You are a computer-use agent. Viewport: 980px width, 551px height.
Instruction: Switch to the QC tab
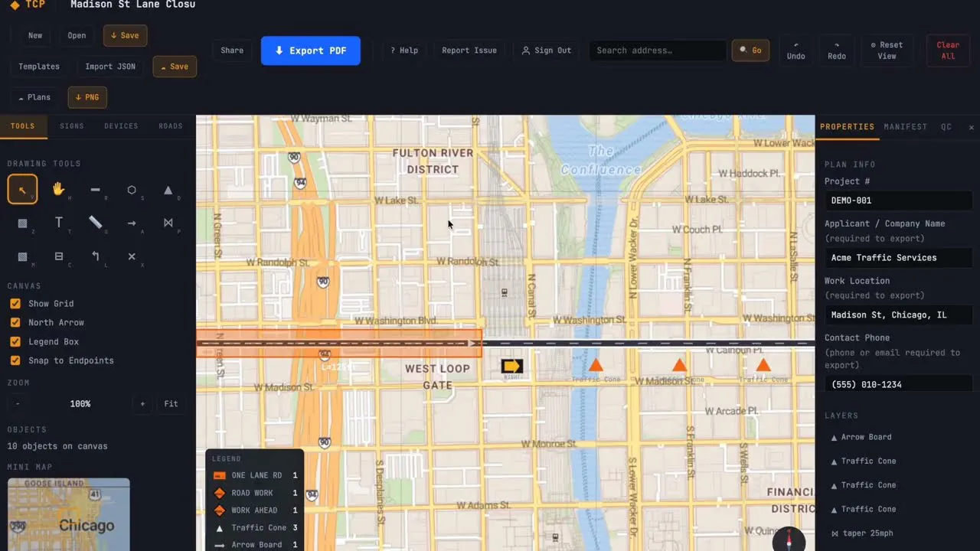946,127
